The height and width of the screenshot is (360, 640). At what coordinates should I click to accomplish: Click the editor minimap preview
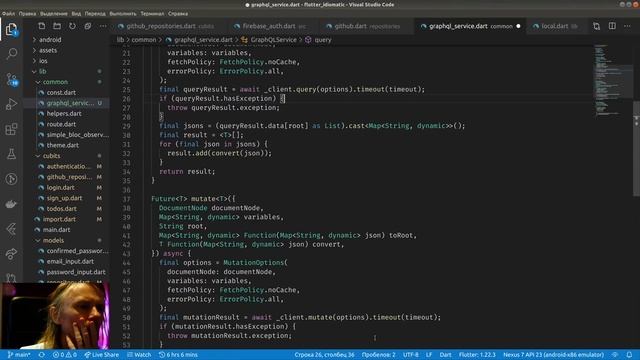click(x=612, y=80)
